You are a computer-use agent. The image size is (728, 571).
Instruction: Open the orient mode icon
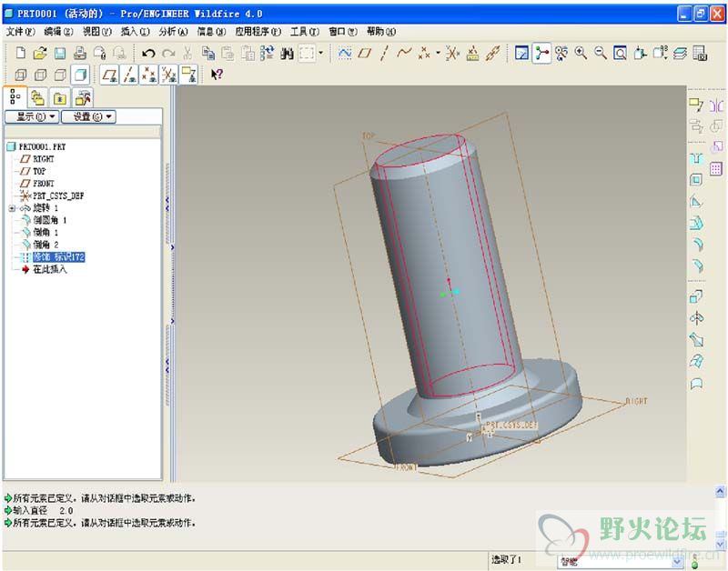(561, 54)
